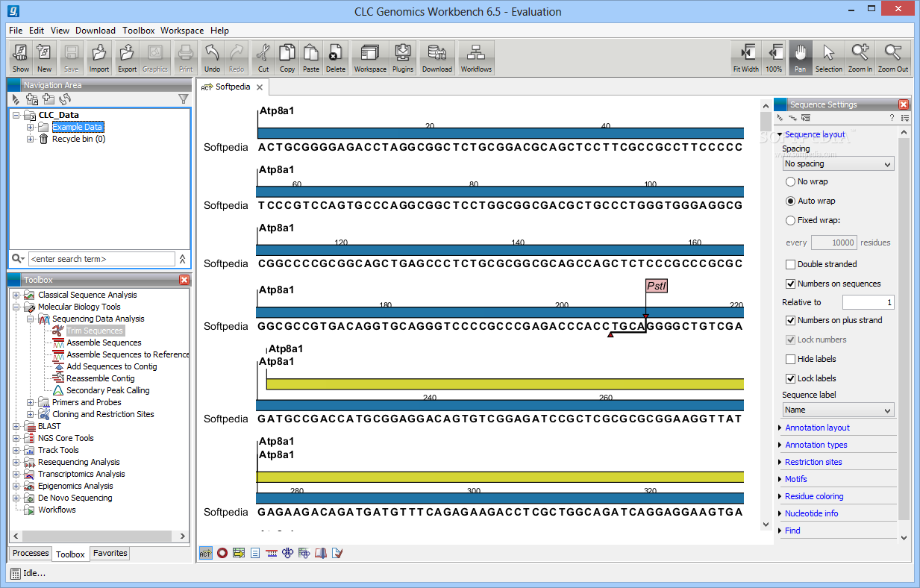Switch to the Favorites tab

[110, 553]
